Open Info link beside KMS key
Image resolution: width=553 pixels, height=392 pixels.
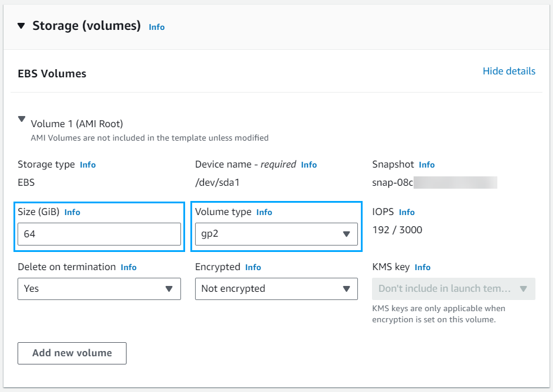click(x=422, y=267)
